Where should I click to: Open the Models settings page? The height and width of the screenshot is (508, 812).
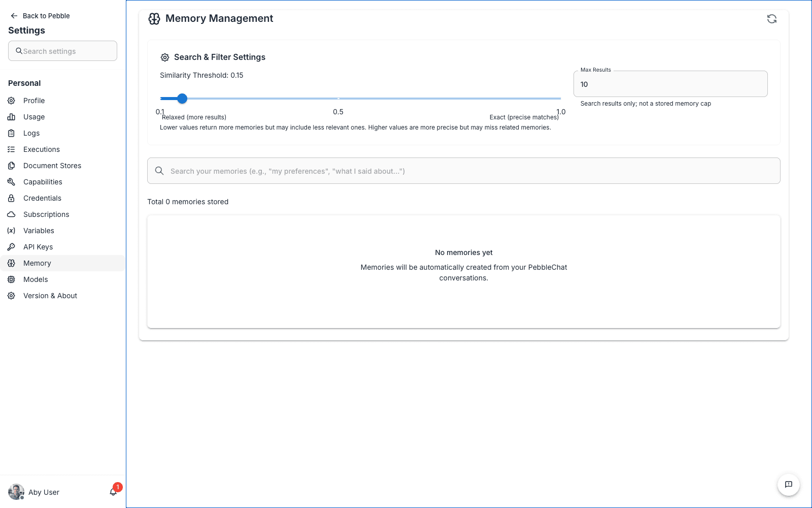(63, 279)
